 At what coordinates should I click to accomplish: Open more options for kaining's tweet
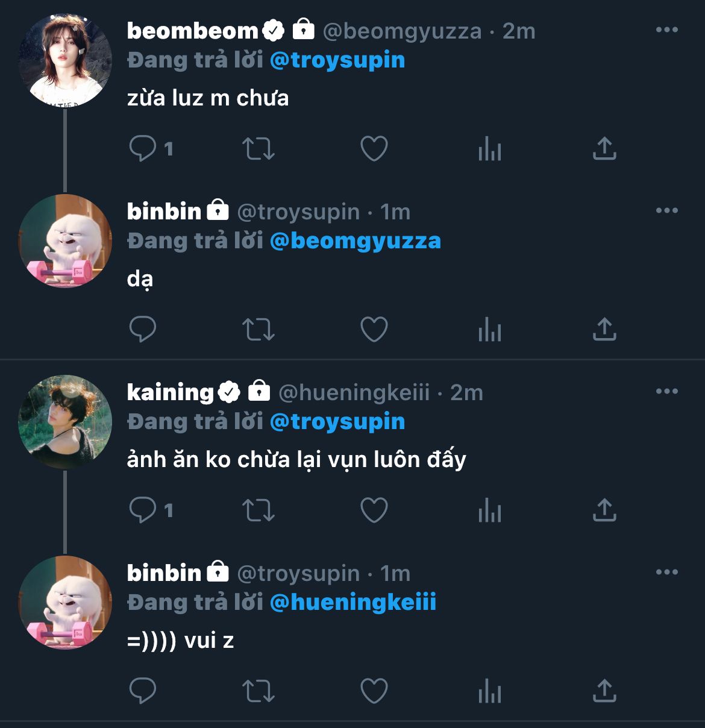(666, 392)
